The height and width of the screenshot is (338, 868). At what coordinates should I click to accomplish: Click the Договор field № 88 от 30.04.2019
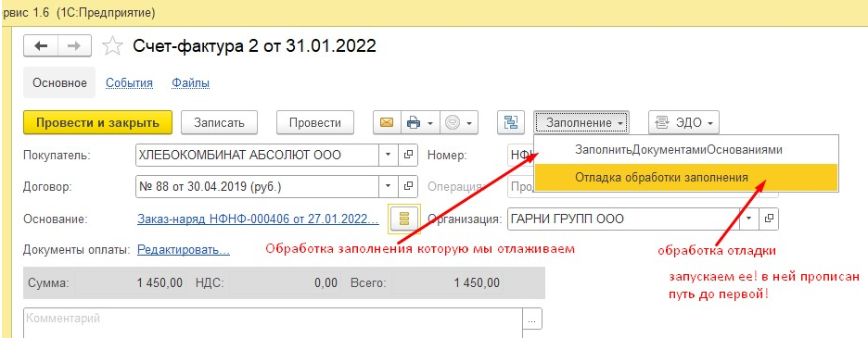(x=258, y=187)
